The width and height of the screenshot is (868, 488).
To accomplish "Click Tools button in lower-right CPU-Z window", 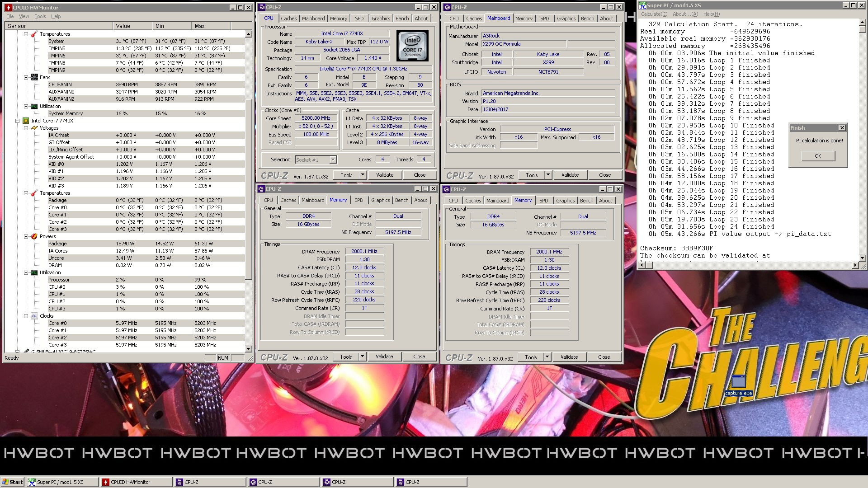I will tap(531, 357).
